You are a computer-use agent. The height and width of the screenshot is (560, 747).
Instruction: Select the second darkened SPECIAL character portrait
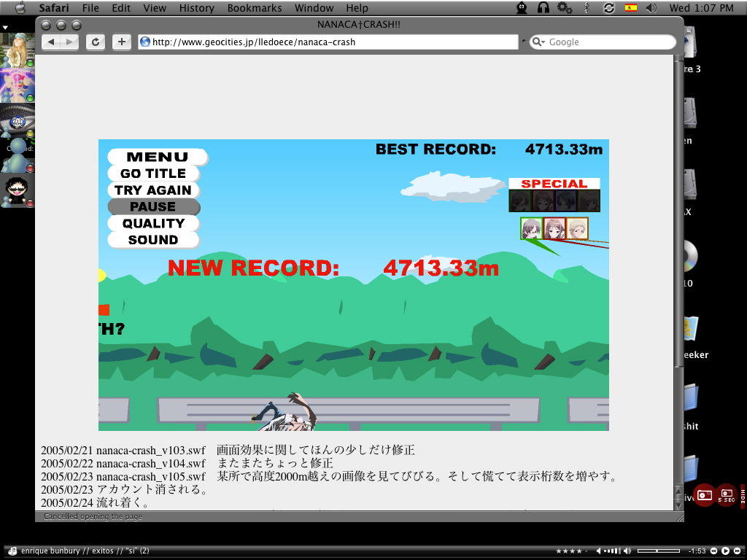(543, 201)
